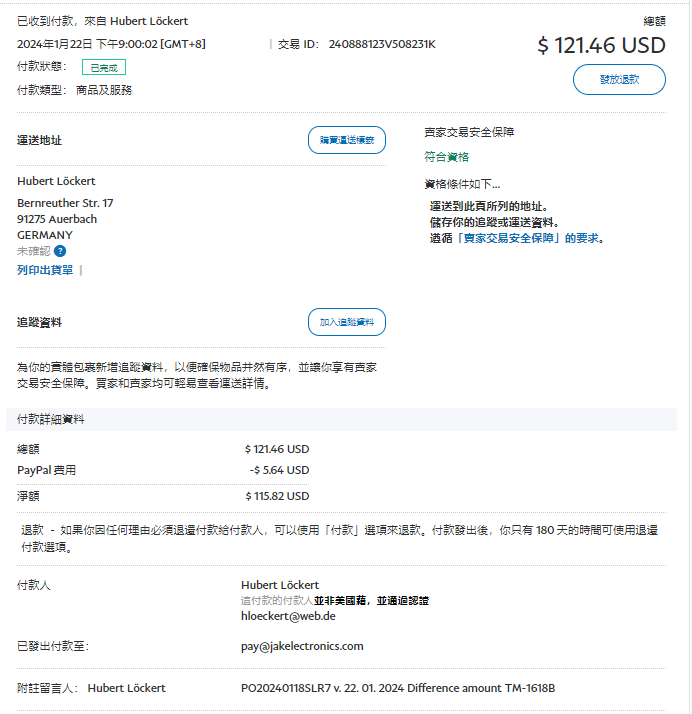Click the 符合資格 eligibility status text
The width and height of the screenshot is (692, 714).
pyautogui.click(x=446, y=157)
